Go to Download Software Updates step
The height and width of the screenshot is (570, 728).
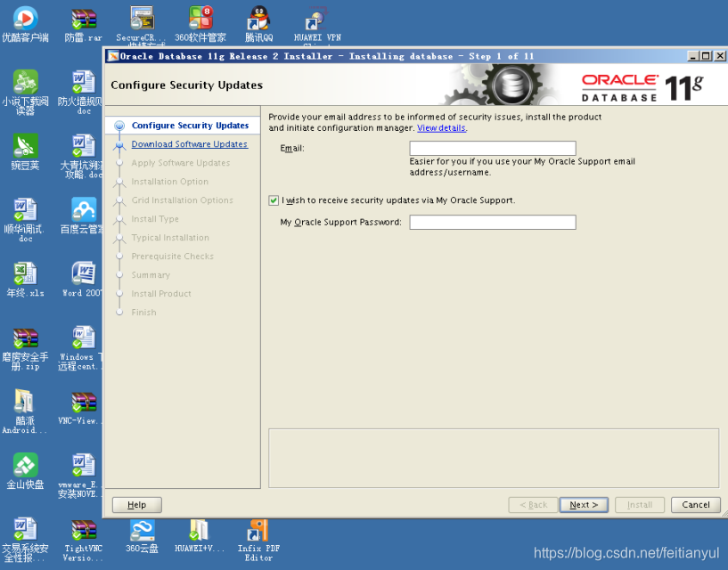[x=190, y=144]
